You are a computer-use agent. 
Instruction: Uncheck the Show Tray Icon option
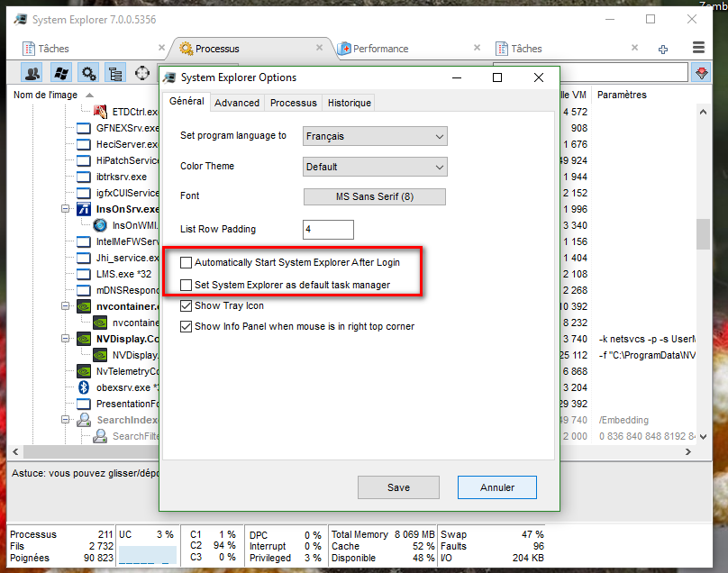[187, 305]
